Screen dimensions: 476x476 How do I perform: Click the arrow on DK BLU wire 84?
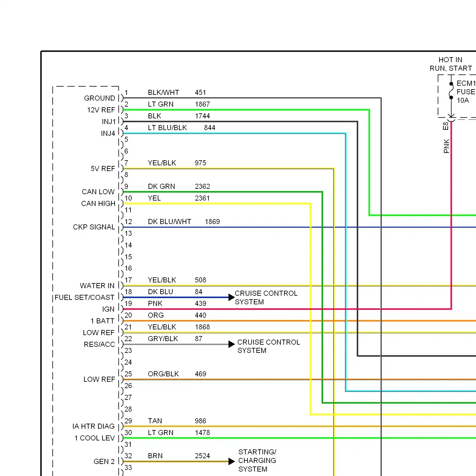coord(232,297)
